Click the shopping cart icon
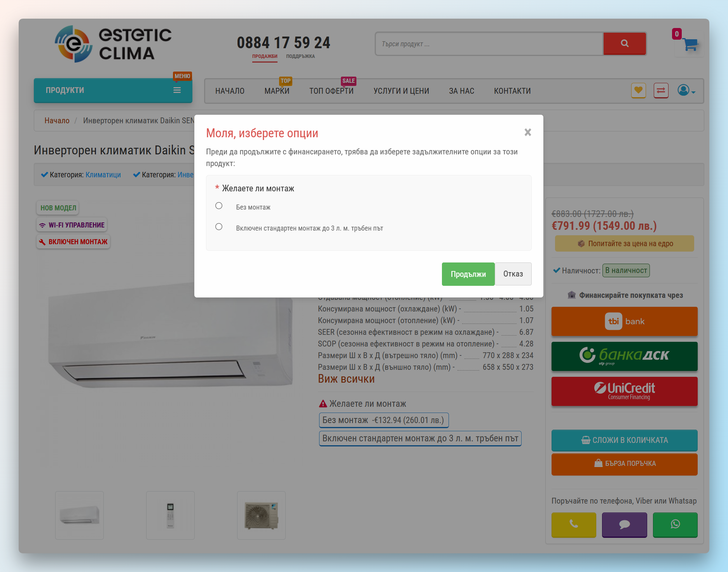Screen dimensions: 728x572 coord(690,45)
